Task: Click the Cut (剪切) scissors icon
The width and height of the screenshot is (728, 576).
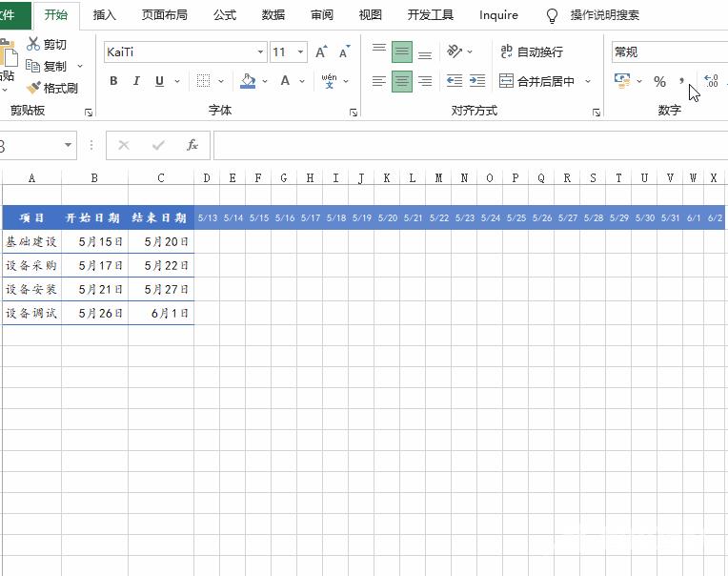Action: pos(34,45)
